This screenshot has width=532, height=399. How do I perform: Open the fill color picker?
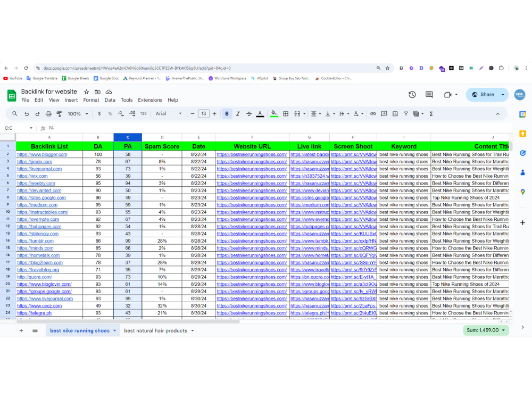274,114
